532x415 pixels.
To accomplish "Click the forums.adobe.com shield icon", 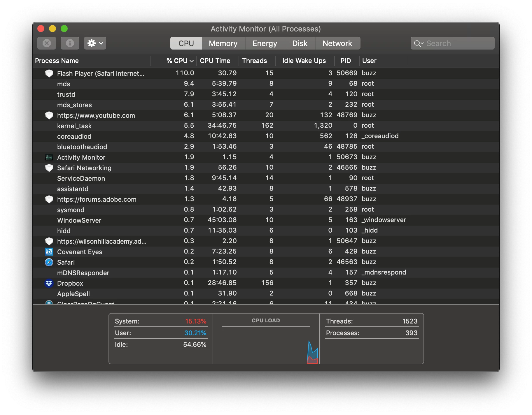I will click(49, 199).
